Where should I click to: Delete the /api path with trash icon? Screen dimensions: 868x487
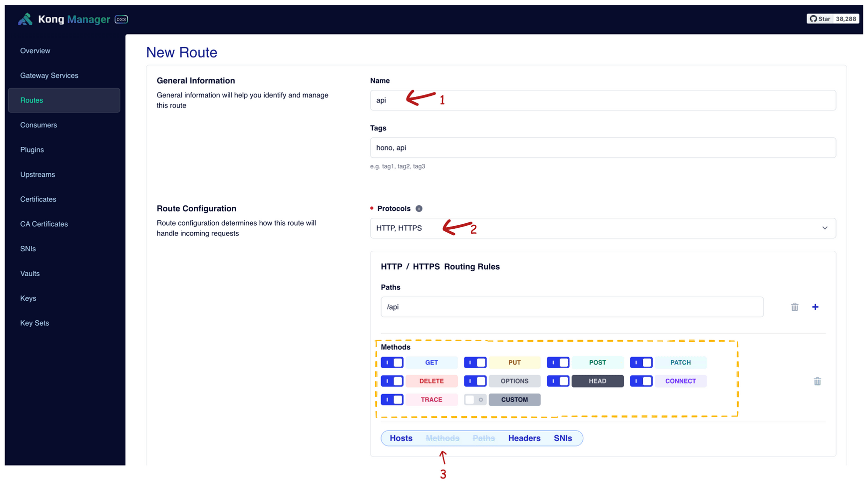[794, 307]
